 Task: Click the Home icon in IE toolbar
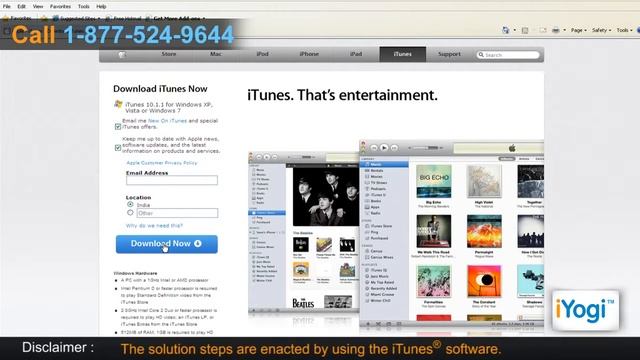[506, 30]
